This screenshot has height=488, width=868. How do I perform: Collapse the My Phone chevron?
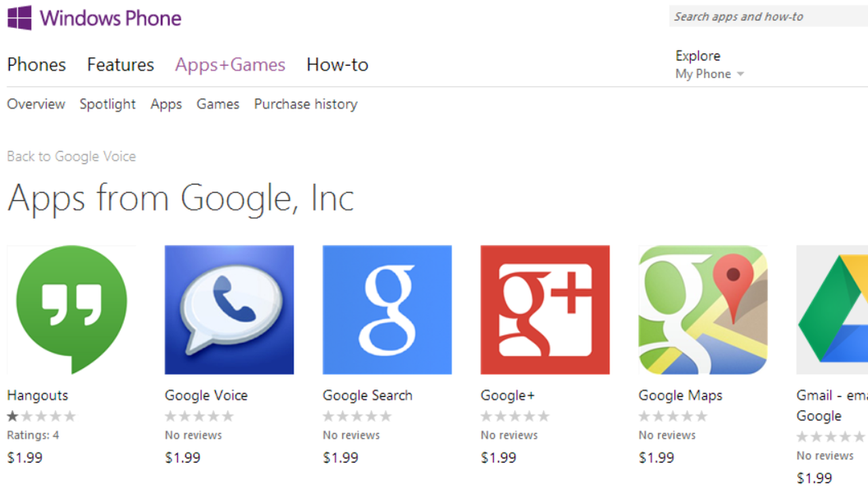(x=741, y=75)
